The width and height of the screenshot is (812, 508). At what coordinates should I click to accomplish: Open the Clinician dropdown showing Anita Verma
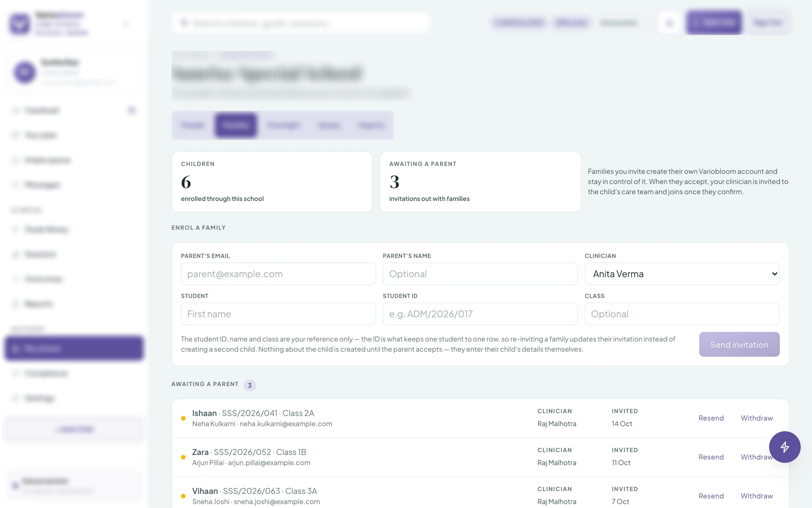click(x=682, y=274)
